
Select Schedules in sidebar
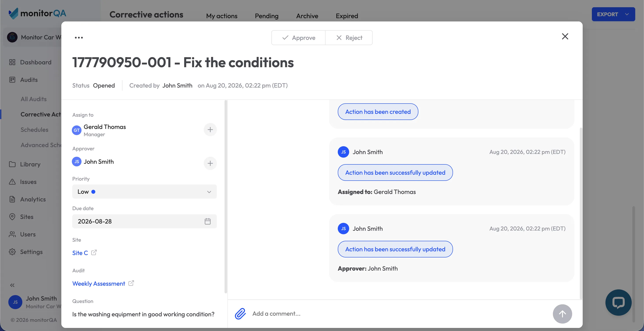34,130
